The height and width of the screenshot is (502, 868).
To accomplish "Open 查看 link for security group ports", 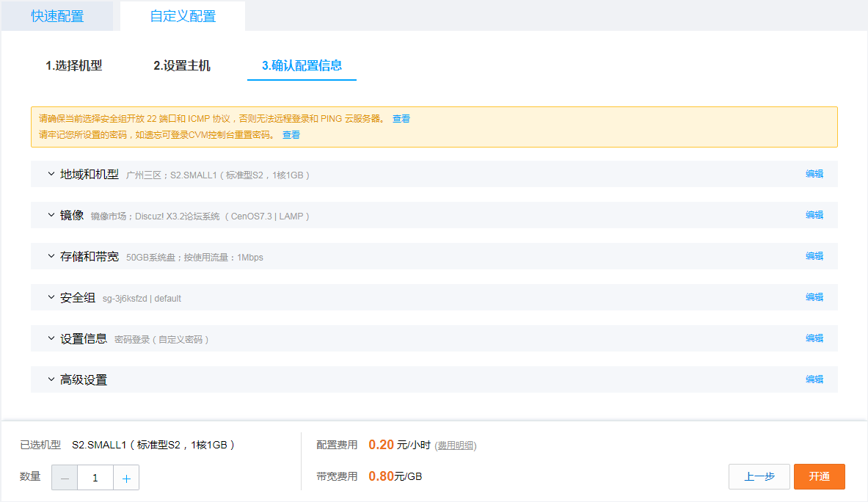I will pyautogui.click(x=401, y=118).
